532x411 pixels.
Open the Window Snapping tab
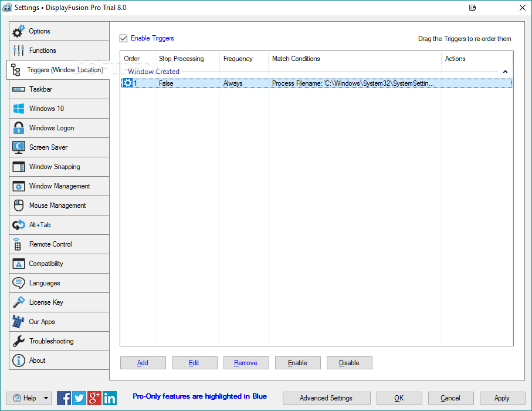tap(59, 167)
